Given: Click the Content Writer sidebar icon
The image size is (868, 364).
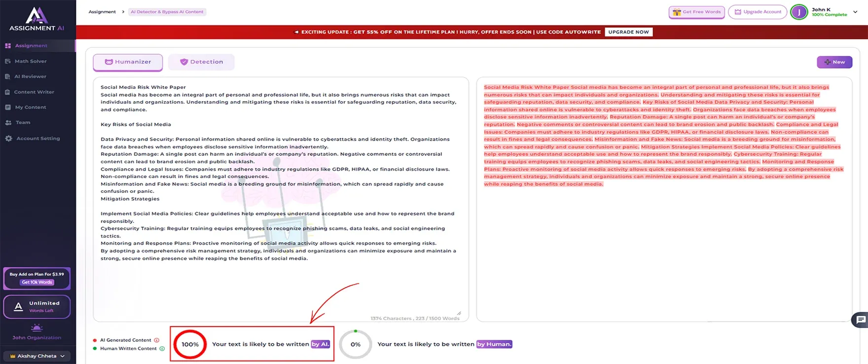Looking at the screenshot, I should 7,92.
